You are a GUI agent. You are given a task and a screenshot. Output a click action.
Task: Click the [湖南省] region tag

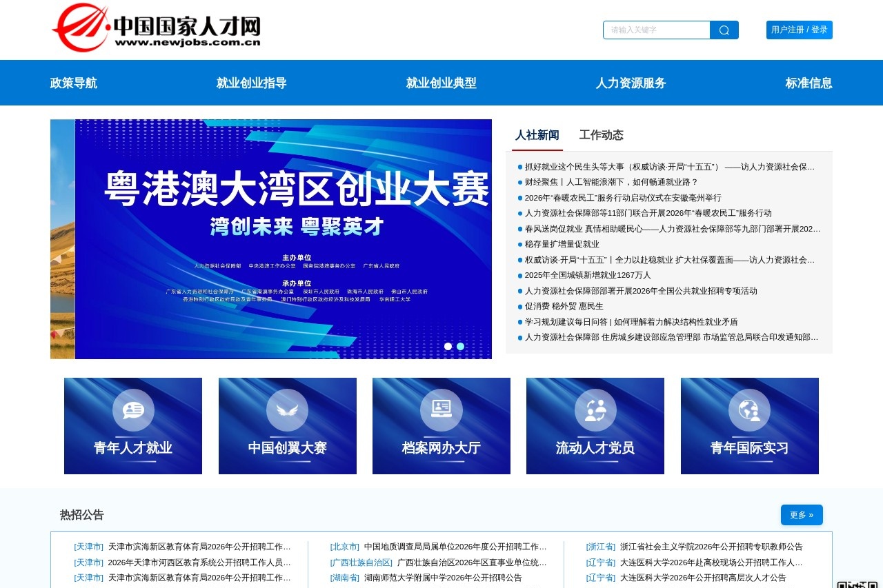click(x=345, y=578)
